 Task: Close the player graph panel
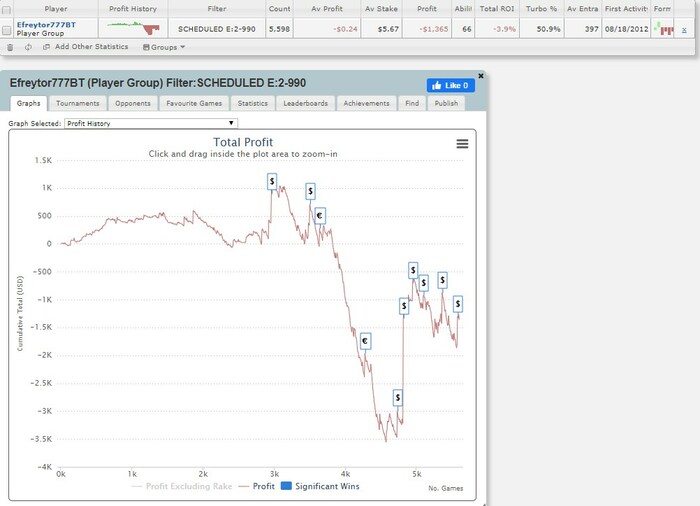tap(481, 76)
